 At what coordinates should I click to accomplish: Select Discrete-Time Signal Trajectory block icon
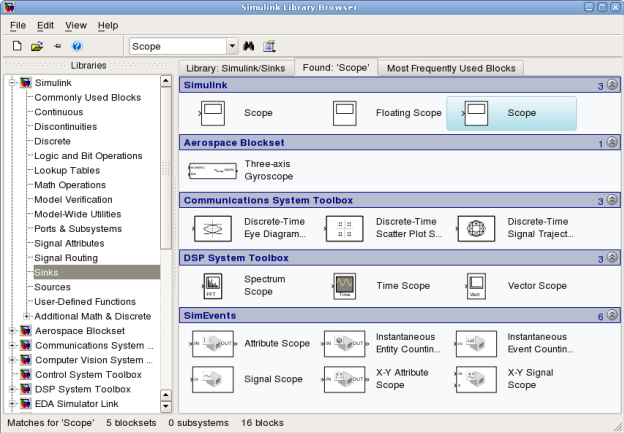476,229
